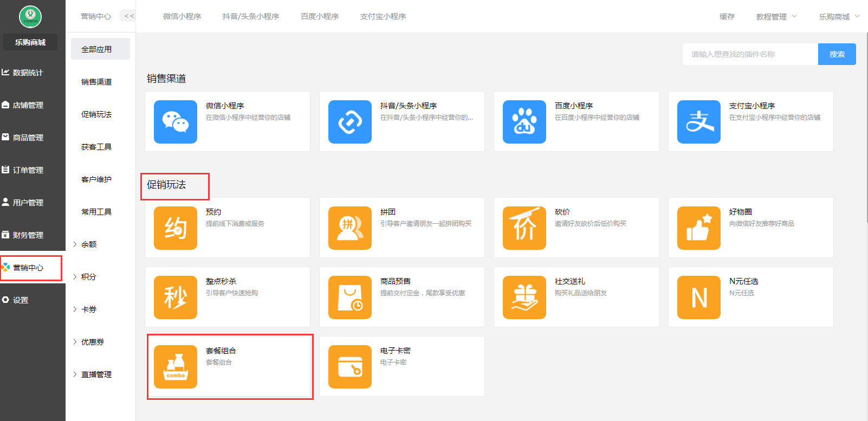Click 提前线下消费或服务 description text
The image size is (868, 421).
tap(235, 224)
